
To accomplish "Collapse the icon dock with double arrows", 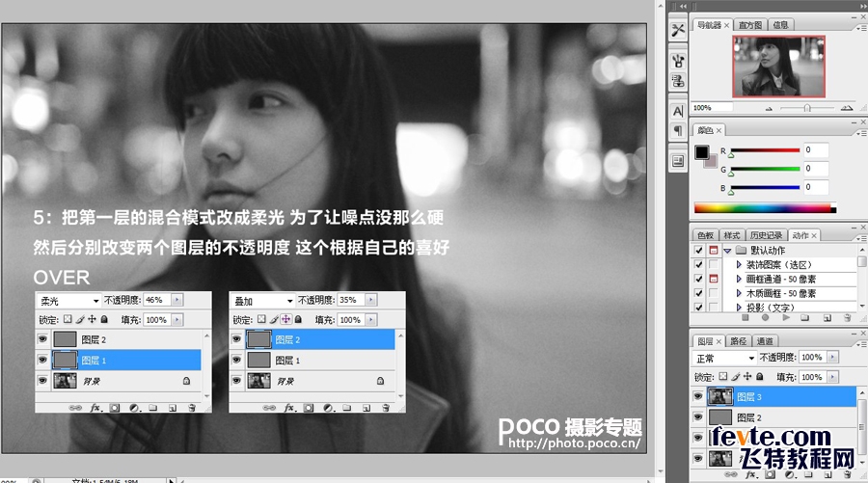I will pyautogui.click(x=683, y=6).
